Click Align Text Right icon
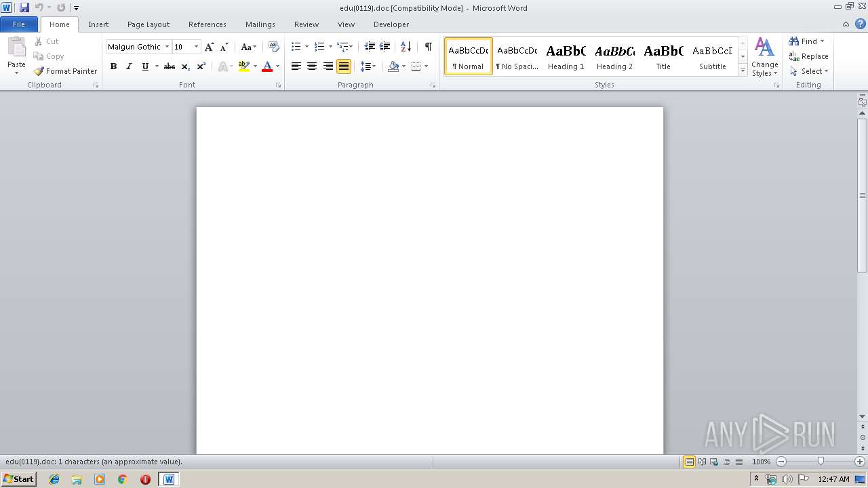The width and height of the screenshot is (868, 488). (x=328, y=66)
